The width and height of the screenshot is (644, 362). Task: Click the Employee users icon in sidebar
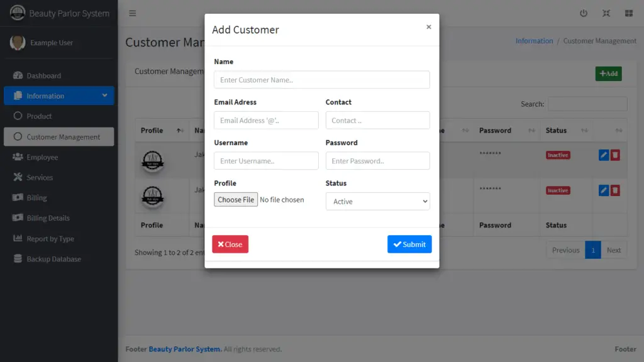[17, 157]
